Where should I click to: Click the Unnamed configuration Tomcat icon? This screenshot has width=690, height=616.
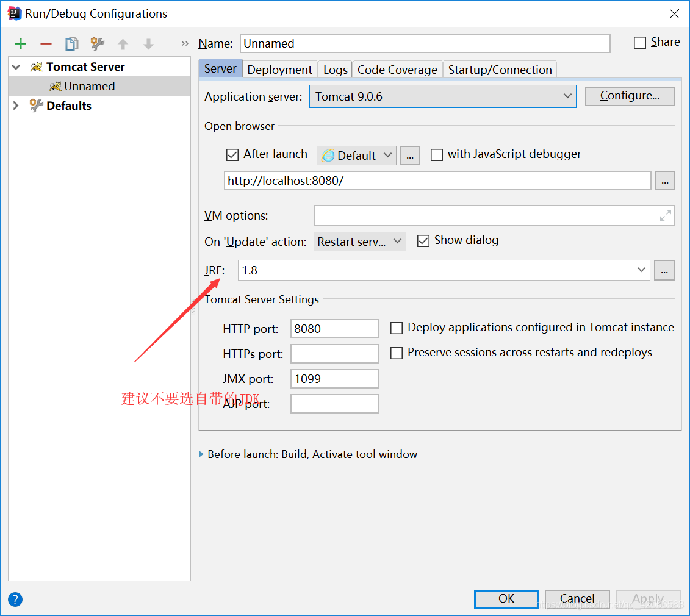coord(55,86)
